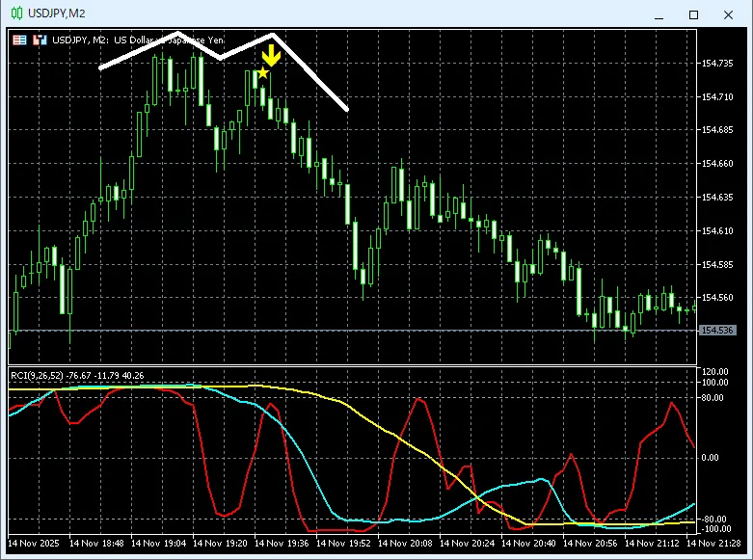Click the '14 Nov 21:12' time label
Screen dimensions: 753x560
pyautogui.click(x=652, y=544)
